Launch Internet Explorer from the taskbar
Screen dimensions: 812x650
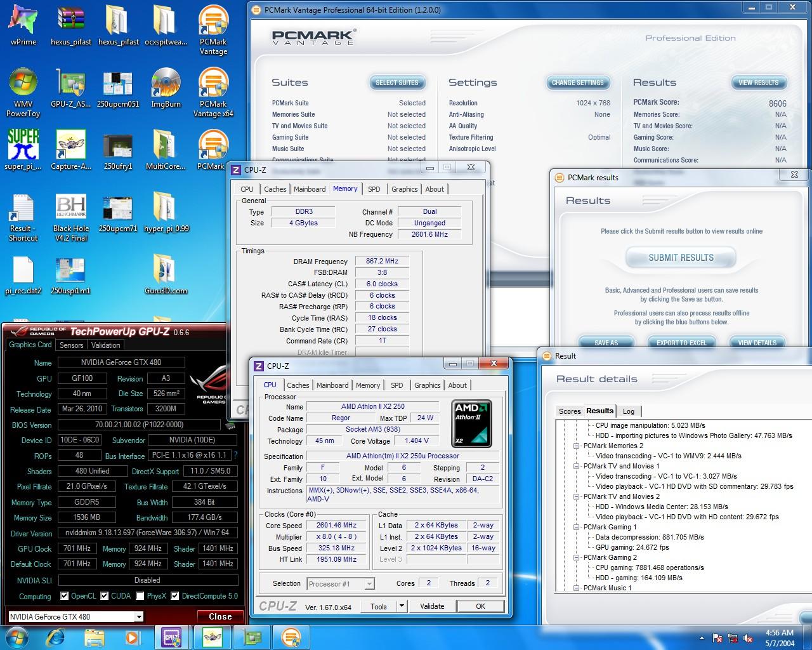pos(55,637)
